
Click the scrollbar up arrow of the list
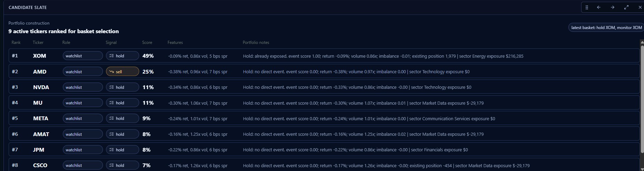(x=642, y=42)
